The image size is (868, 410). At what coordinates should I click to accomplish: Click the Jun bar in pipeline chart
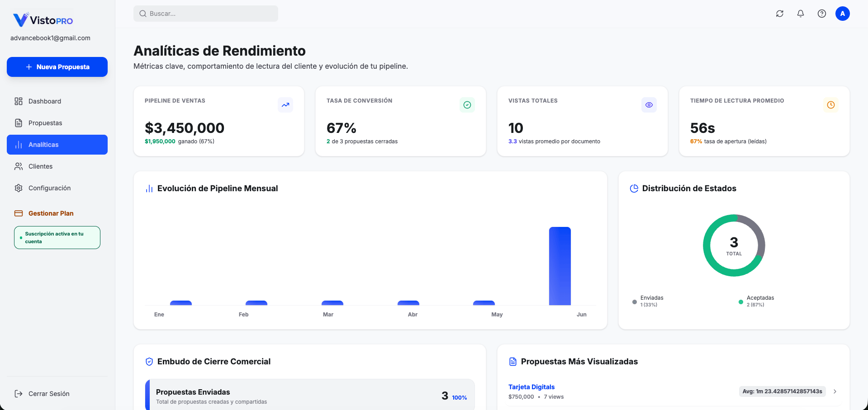[x=560, y=266]
